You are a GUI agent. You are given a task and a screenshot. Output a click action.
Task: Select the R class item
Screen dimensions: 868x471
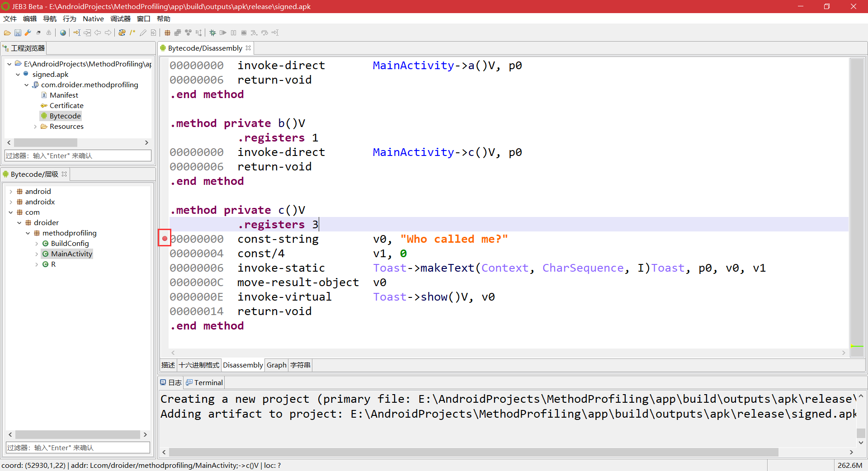(x=53, y=264)
